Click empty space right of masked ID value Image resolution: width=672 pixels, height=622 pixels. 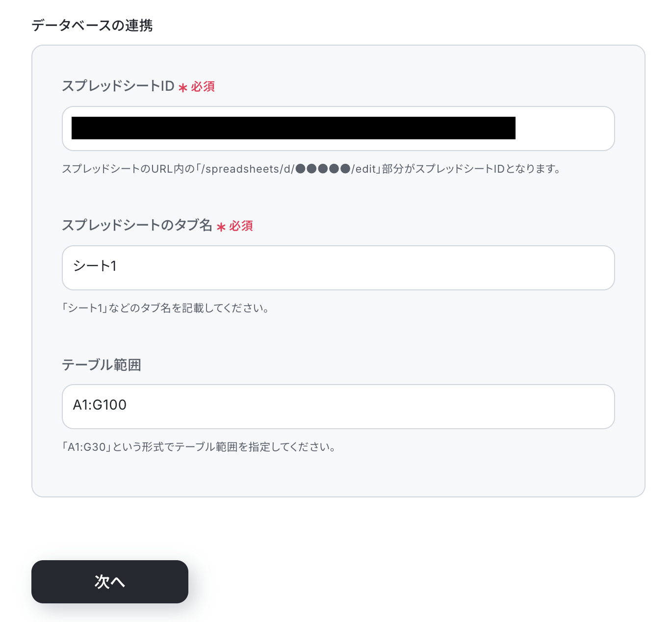[564, 129]
